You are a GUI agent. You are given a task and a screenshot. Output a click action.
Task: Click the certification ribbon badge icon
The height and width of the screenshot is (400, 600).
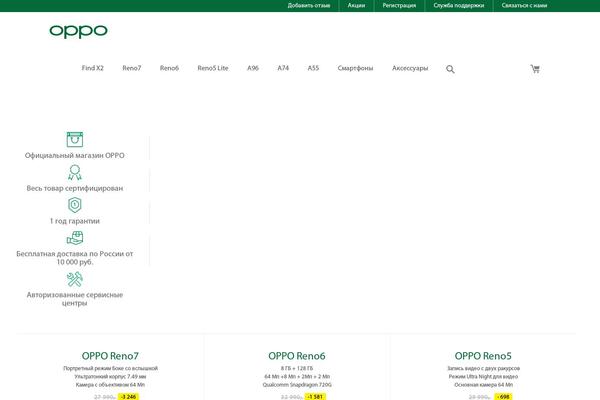pyautogui.click(x=75, y=172)
